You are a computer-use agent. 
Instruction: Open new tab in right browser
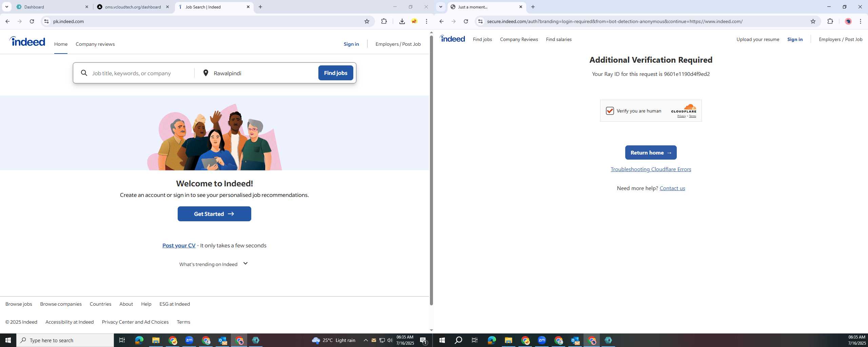pyautogui.click(x=533, y=7)
